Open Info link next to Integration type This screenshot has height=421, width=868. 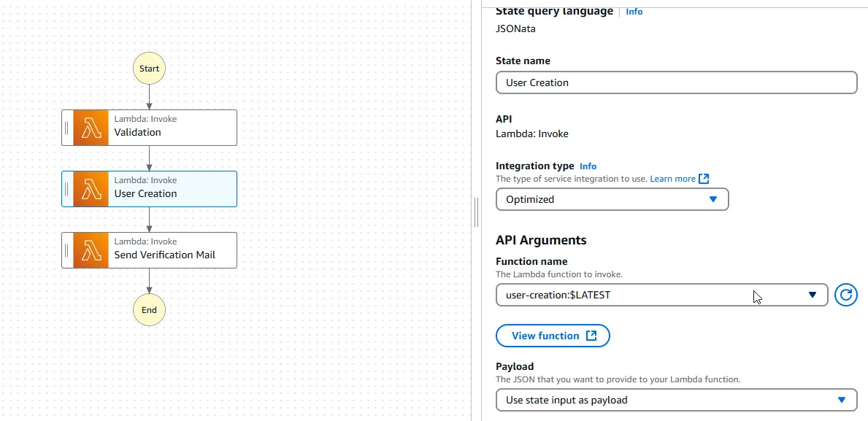(x=588, y=166)
